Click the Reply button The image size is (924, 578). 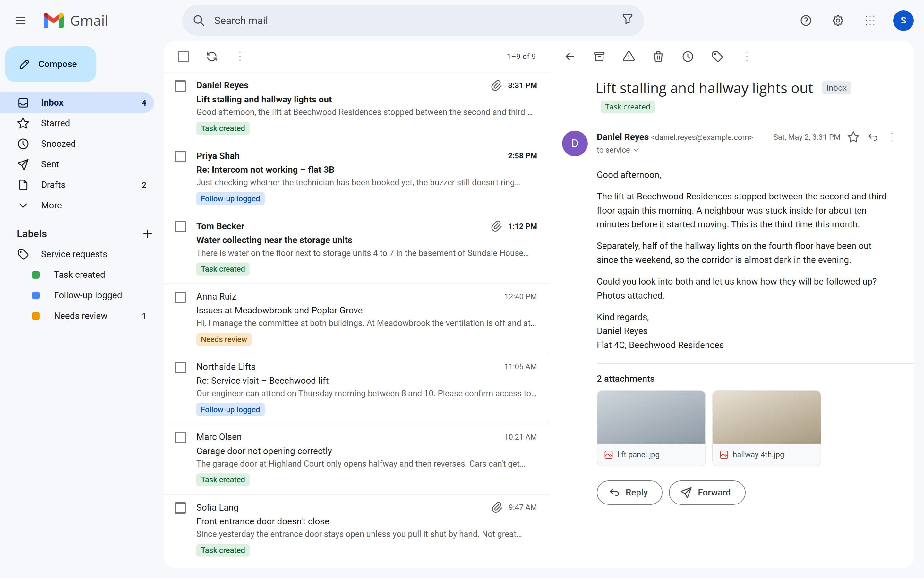[629, 492]
